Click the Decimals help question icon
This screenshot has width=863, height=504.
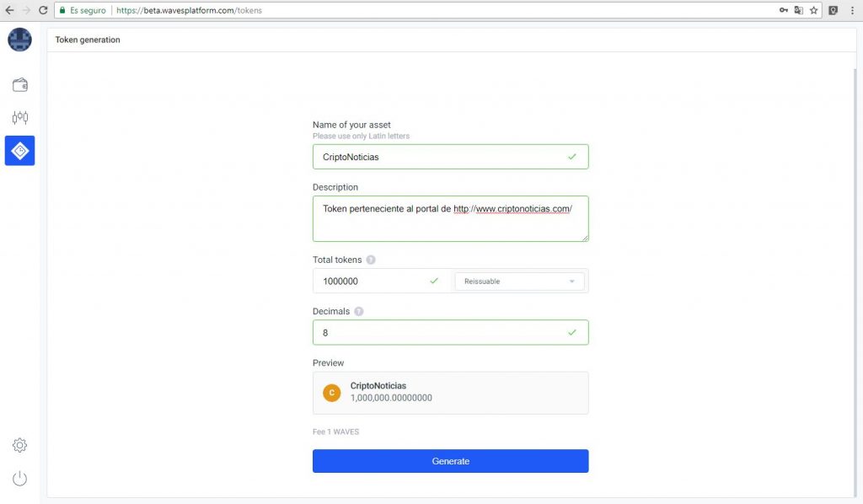click(359, 311)
